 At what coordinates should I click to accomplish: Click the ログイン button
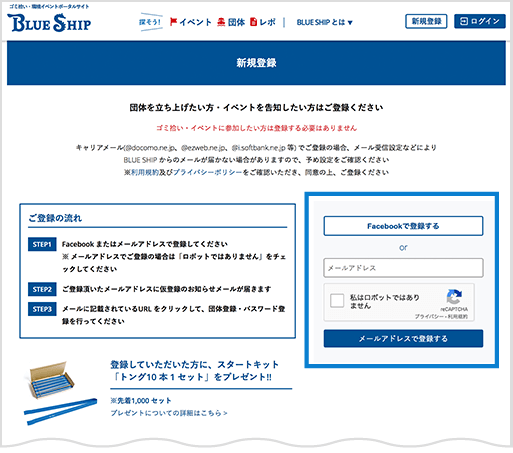pos(480,21)
